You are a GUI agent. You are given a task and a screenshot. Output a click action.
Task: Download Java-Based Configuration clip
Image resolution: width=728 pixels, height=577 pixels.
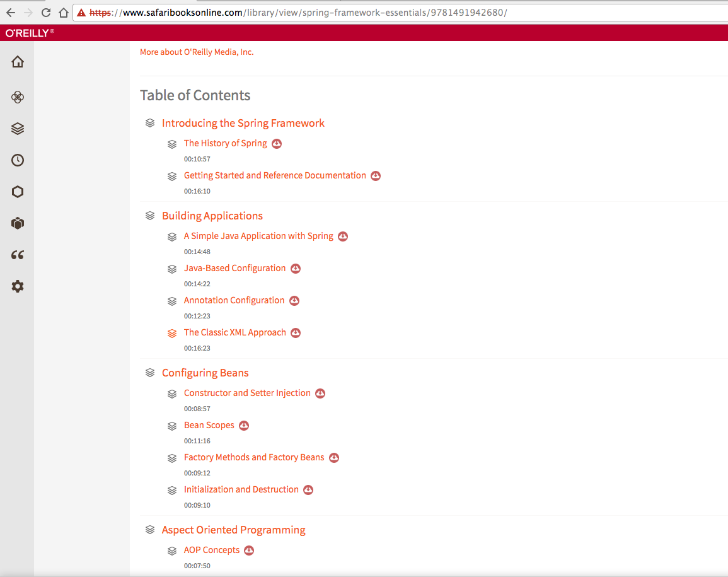tap(296, 269)
